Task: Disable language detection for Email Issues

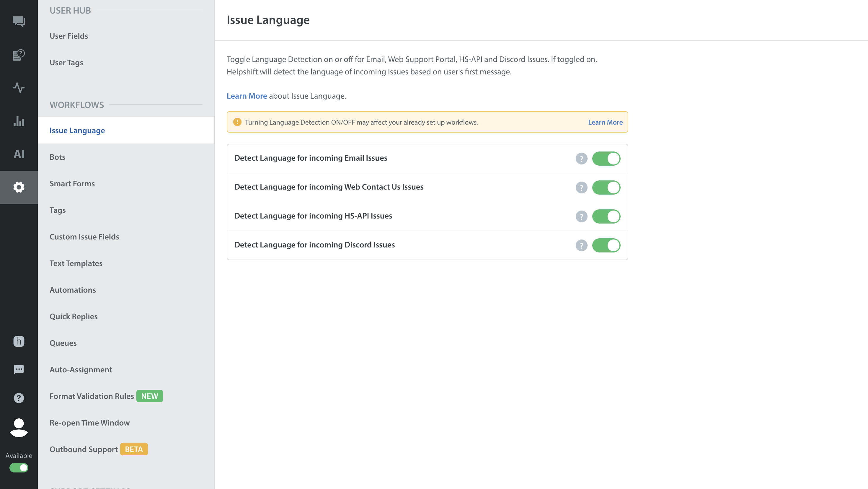Action: click(606, 158)
